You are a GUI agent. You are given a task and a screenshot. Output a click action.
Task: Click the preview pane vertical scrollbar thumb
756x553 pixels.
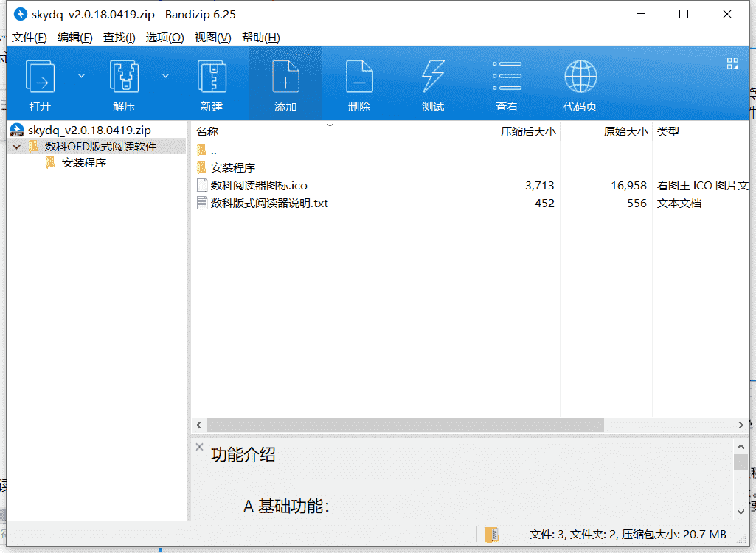click(741, 462)
